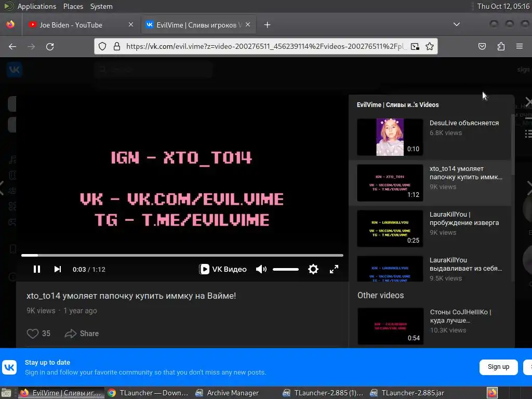Open a new browser tab
This screenshot has width=532, height=399.
268,25
